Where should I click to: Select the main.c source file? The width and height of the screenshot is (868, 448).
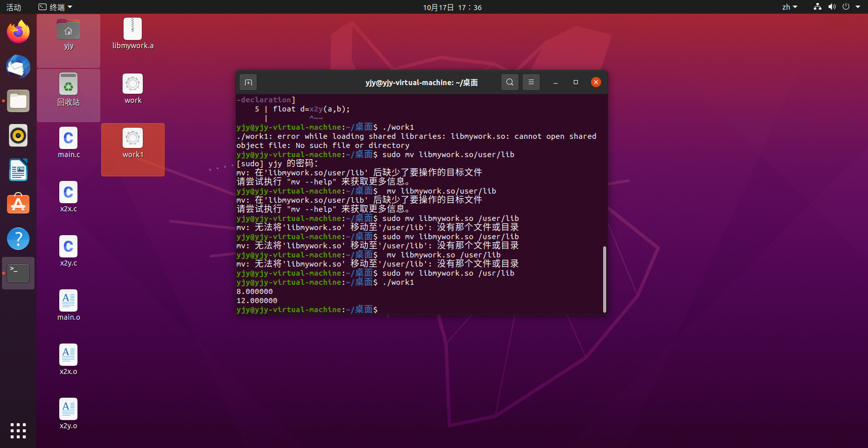click(x=68, y=143)
